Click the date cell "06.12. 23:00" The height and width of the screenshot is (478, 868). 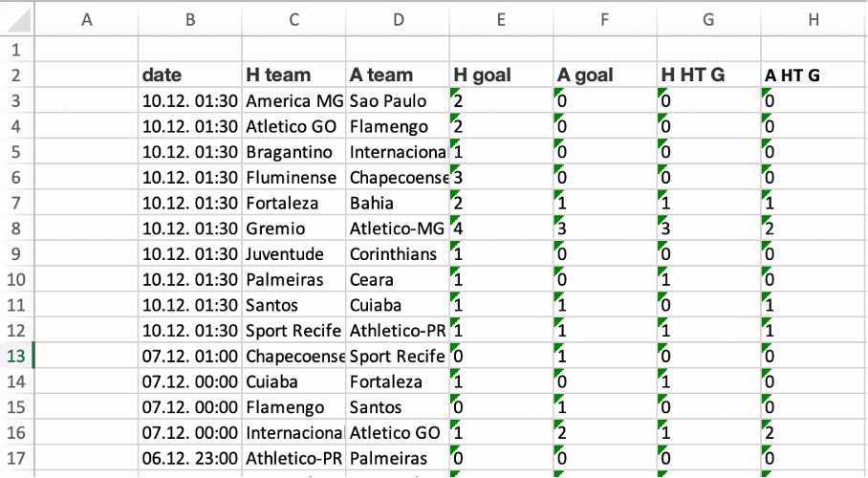click(189, 458)
